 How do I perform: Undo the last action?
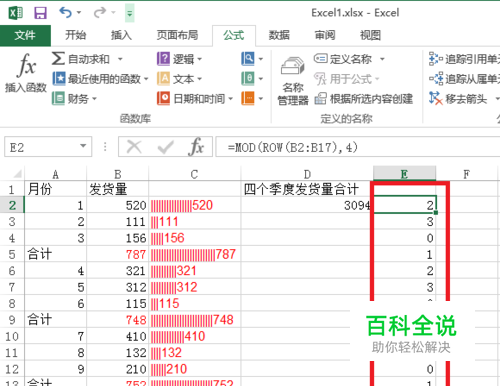point(65,13)
